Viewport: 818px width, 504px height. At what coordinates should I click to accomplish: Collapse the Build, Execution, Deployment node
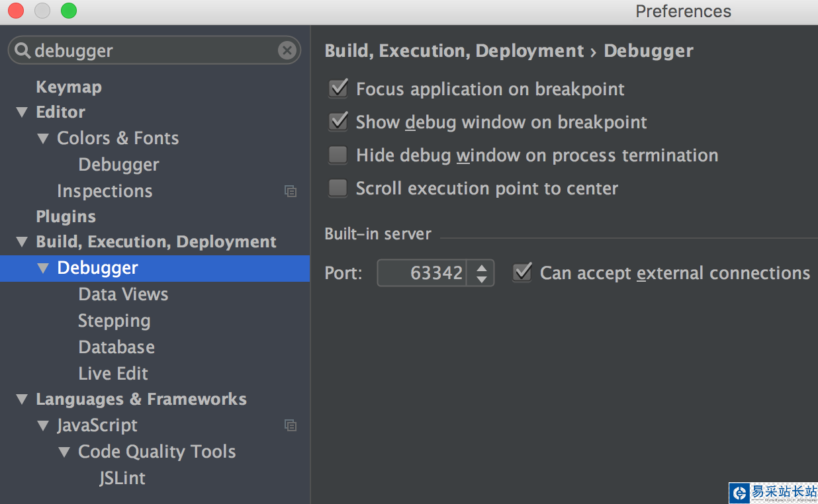click(23, 242)
